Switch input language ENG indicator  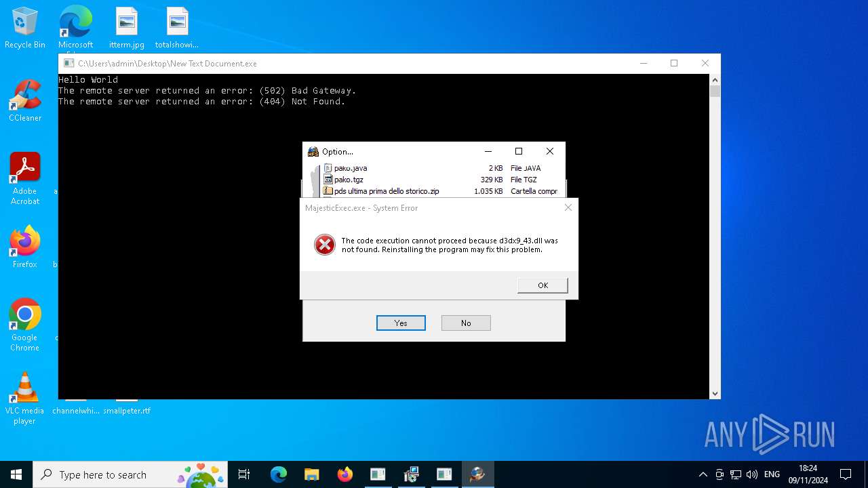pos(772,474)
